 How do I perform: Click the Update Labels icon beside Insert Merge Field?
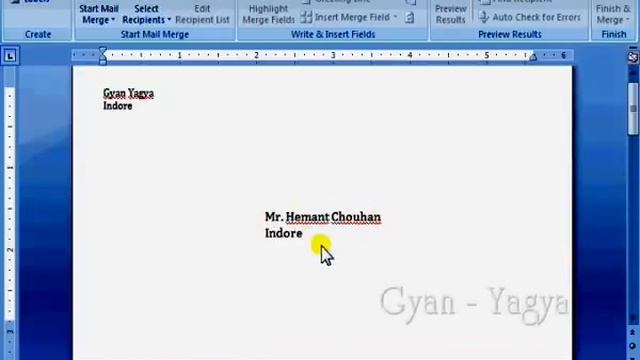[x=409, y=18]
